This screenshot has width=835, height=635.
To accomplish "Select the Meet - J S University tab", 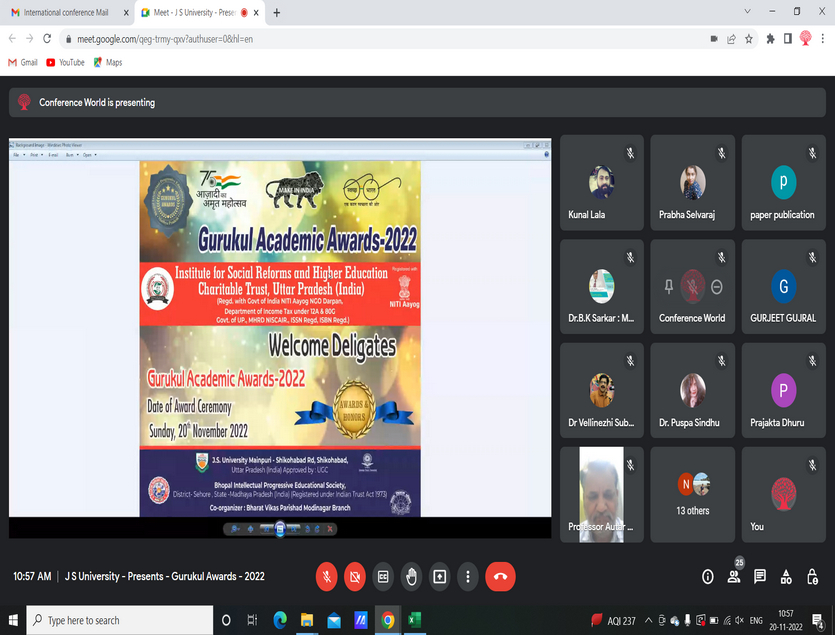I will (x=194, y=12).
